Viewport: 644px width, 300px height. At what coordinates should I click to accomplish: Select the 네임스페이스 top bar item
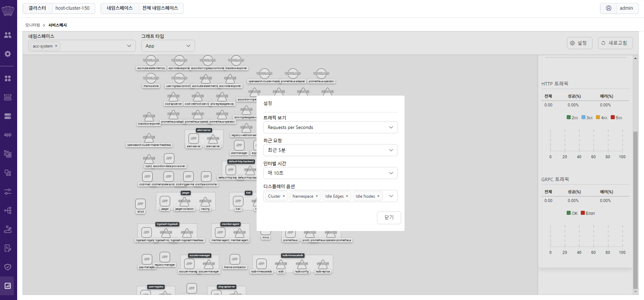coord(120,8)
